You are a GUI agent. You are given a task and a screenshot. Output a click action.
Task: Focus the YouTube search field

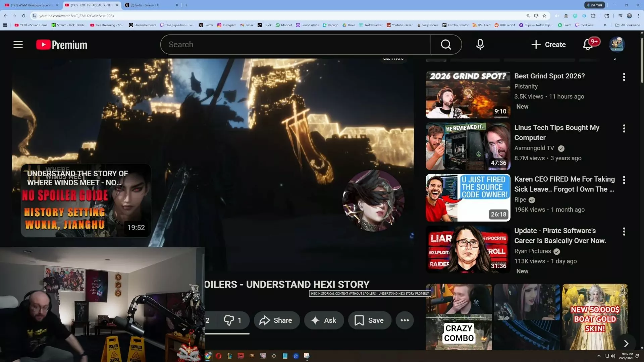tap(295, 45)
